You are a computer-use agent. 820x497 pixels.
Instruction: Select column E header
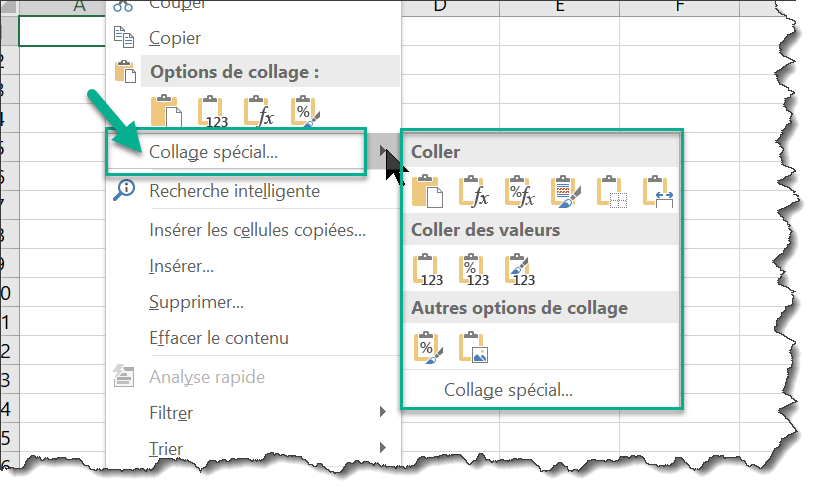tap(560, 7)
